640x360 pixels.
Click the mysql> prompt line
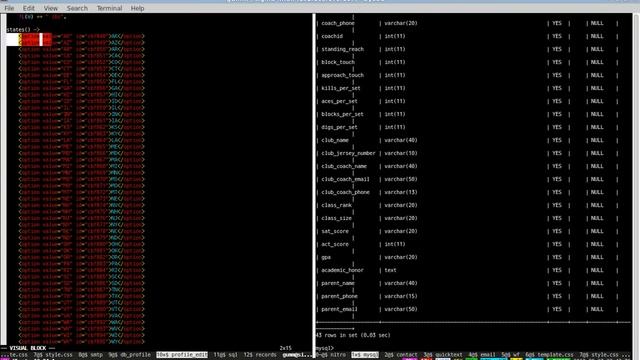325,348
